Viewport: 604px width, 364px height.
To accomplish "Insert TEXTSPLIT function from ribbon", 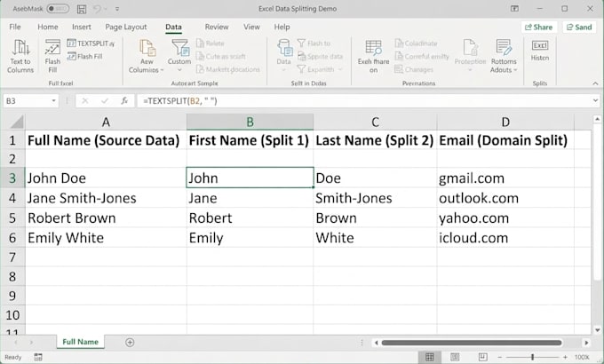I will [91, 44].
